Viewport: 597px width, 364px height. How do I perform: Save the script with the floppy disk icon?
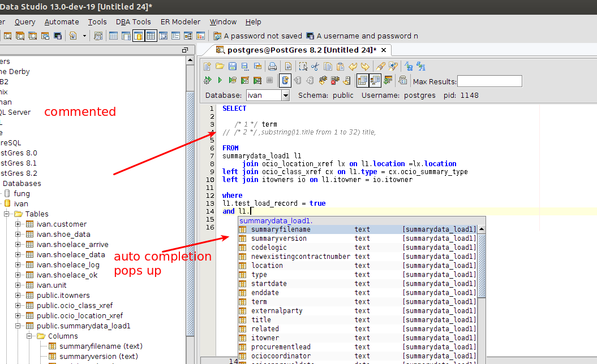(x=232, y=67)
